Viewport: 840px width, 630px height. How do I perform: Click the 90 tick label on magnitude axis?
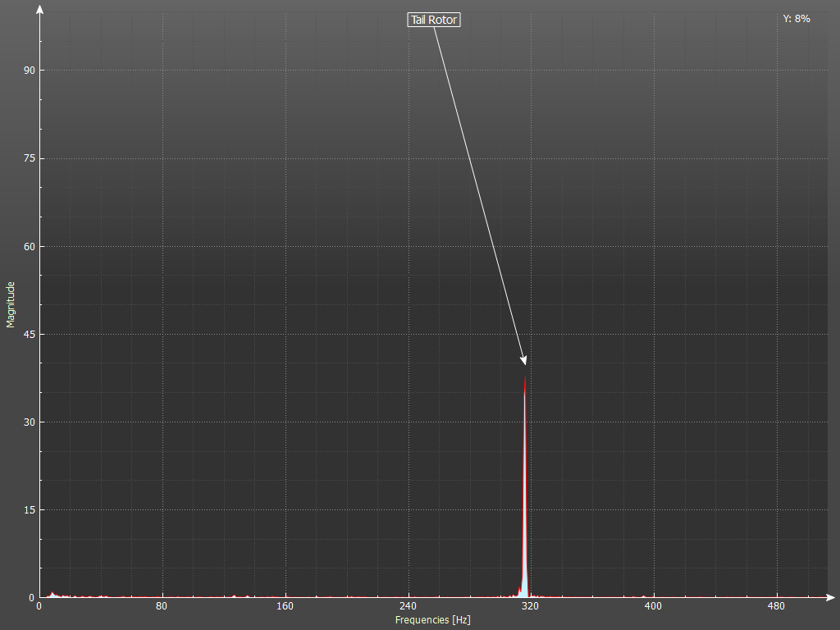[x=29, y=71]
